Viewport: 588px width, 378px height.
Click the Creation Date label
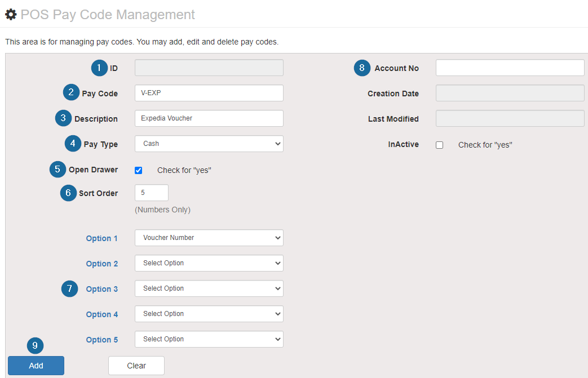pos(393,94)
